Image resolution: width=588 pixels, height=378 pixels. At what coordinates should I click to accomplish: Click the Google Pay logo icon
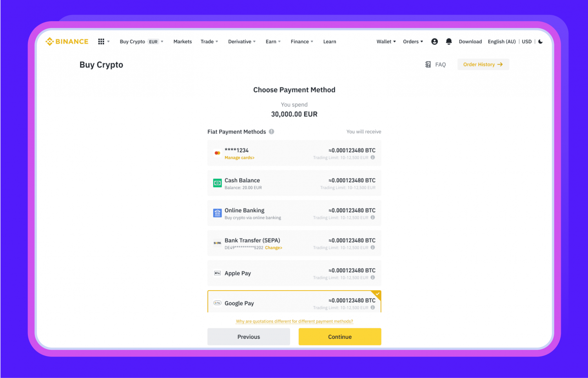(x=217, y=303)
